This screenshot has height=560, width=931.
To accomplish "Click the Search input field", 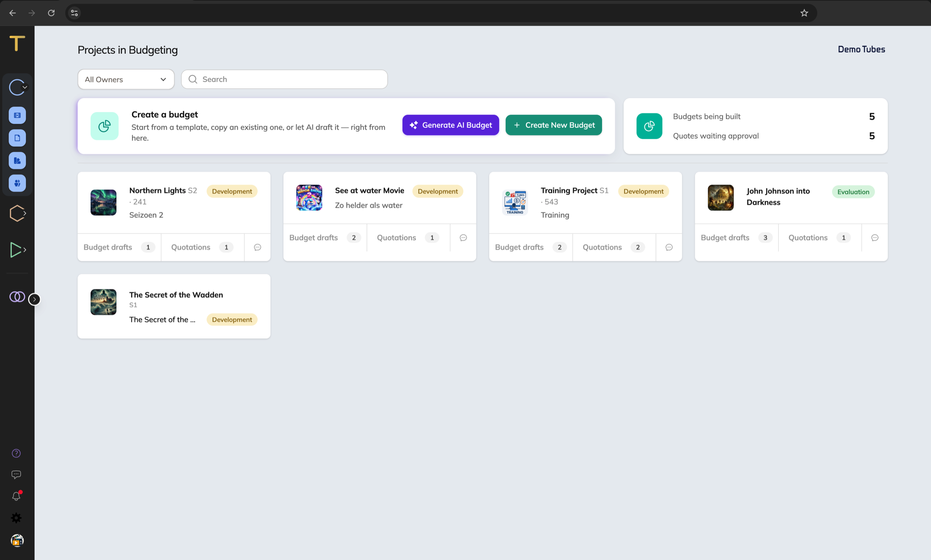I will pyautogui.click(x=284, y=80).
